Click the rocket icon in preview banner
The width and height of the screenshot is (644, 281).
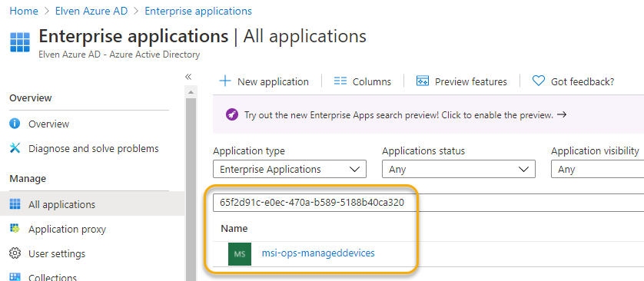point(232,115)
